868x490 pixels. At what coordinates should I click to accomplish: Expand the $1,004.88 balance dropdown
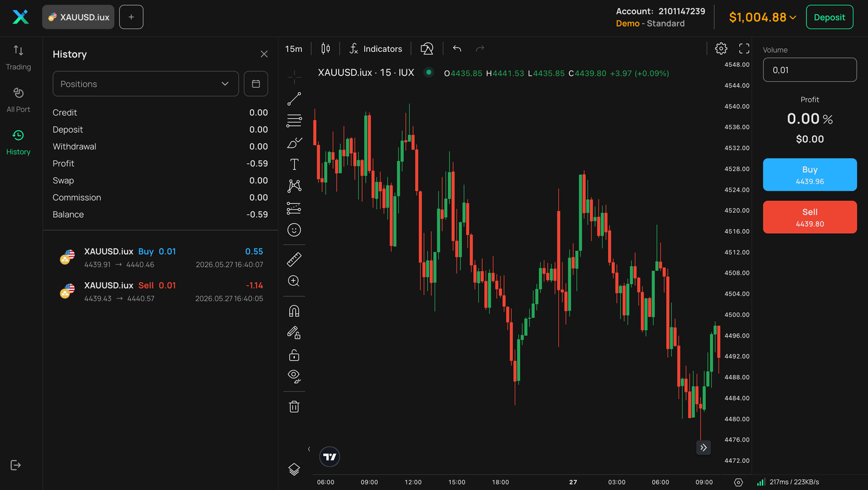763,17
